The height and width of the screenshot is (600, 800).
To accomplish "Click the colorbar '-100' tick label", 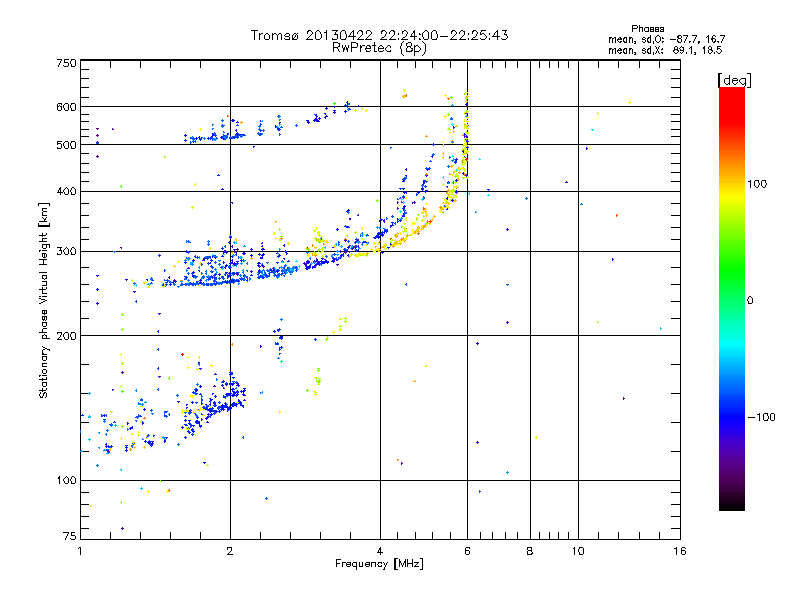I will (x=762, y=417).
